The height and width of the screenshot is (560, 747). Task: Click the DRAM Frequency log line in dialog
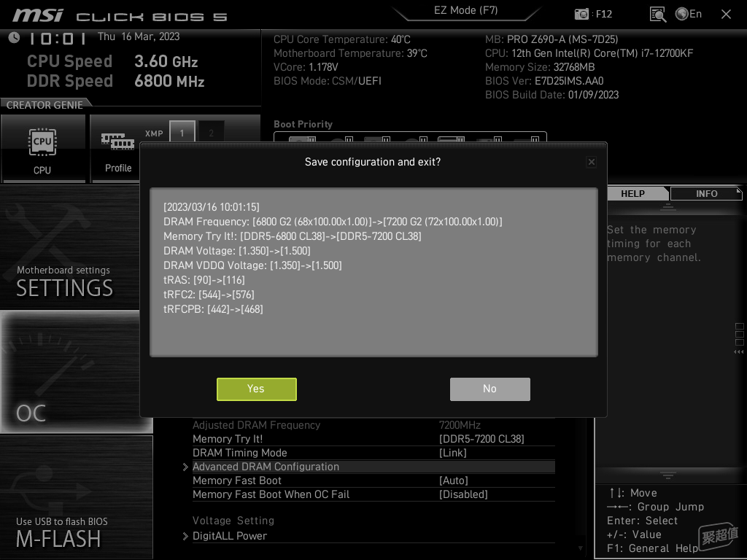point(333,222)
